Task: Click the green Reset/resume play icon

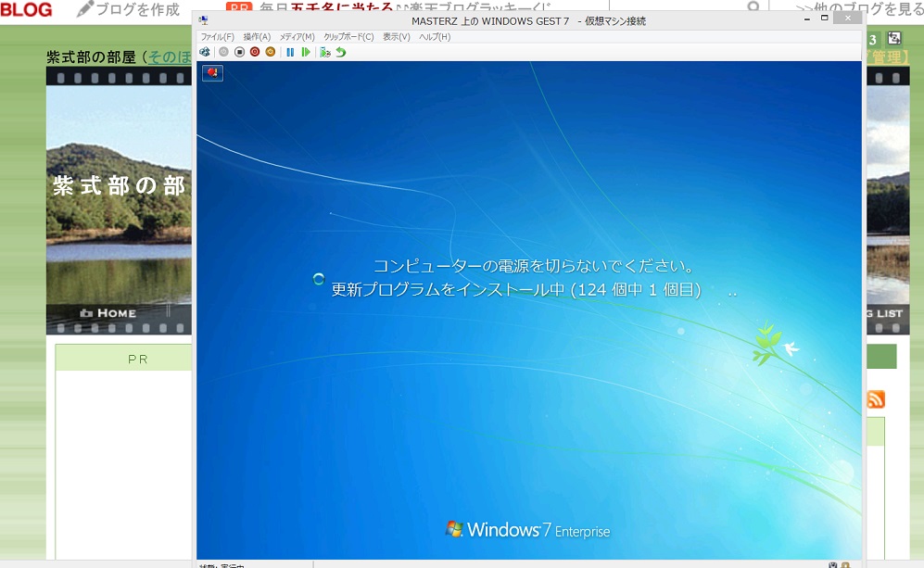Action: click(305, 52)
